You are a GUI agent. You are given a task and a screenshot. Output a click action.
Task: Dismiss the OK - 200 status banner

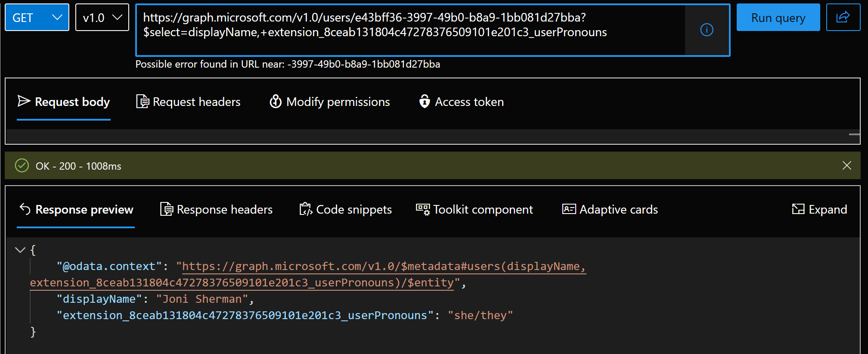click(846, 165)
